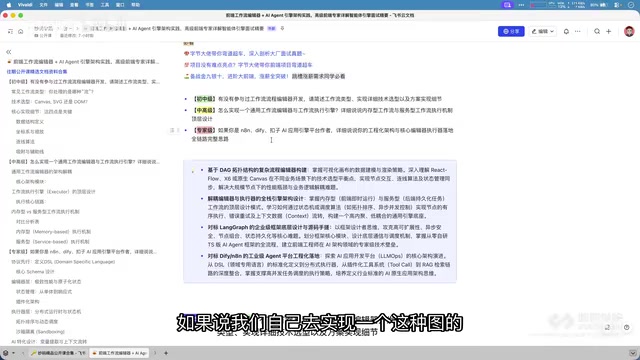Open the 查看 menu
Screen dimensions: 640x360
click(x=74, y=5)
